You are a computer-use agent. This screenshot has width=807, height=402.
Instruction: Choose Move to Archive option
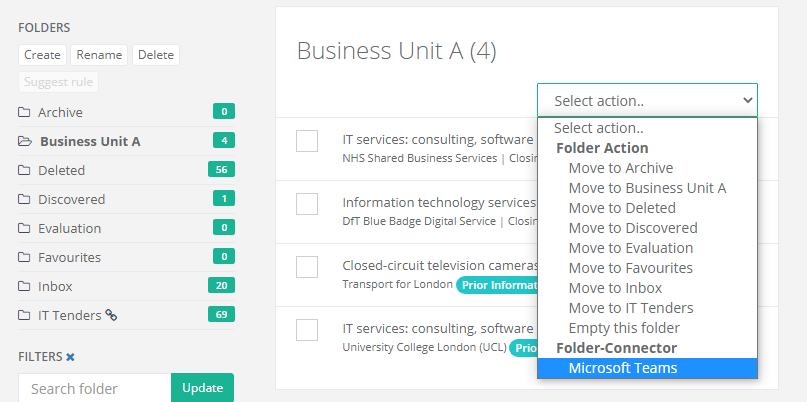621,168
